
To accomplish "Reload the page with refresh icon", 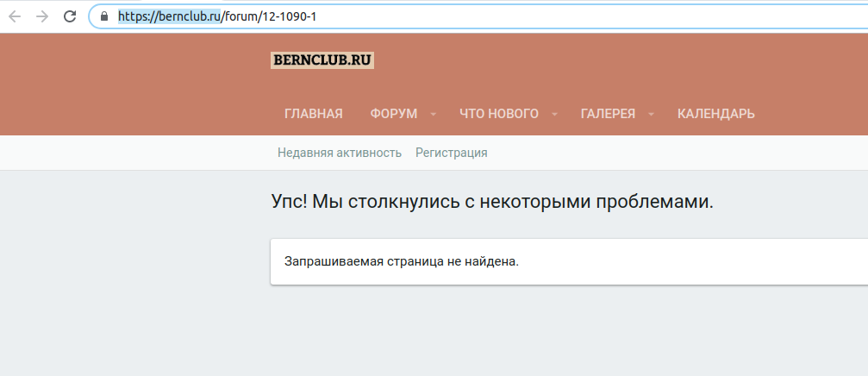I will click(70, 16).
